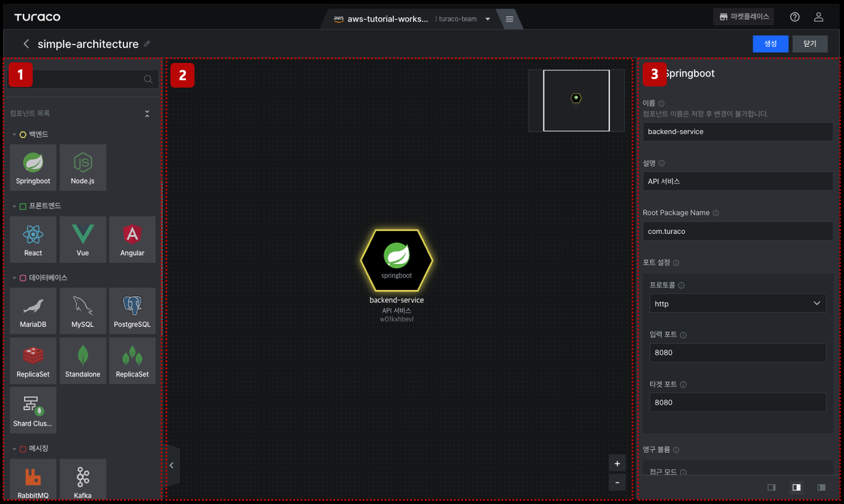
Task: Select the Node.js backend component
Action: pyautogui.click(x=83, y=167)
